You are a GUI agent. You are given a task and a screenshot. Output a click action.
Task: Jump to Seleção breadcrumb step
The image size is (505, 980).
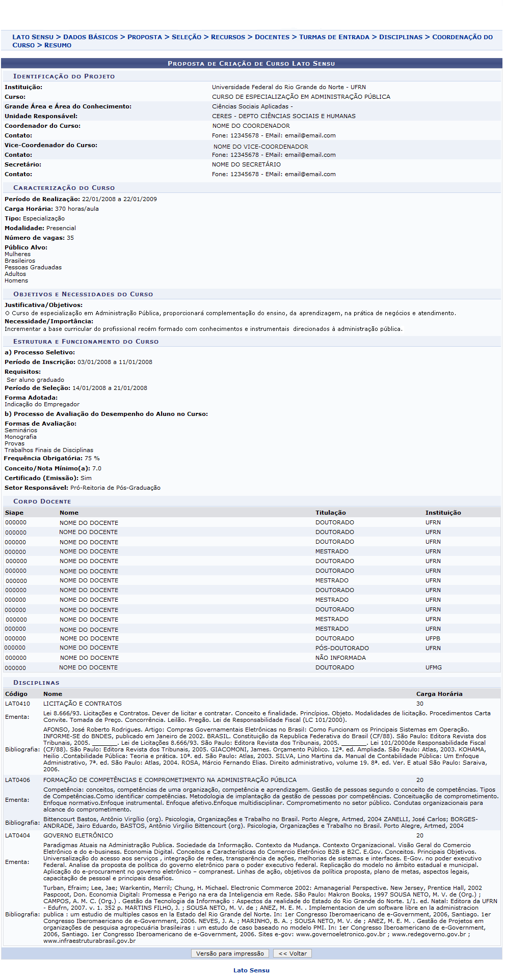(187, 37)
